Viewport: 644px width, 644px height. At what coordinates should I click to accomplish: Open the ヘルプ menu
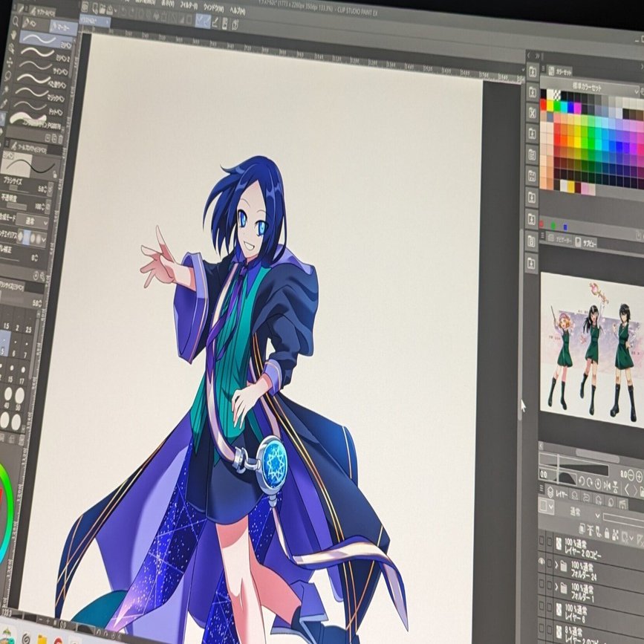(238, 10)
